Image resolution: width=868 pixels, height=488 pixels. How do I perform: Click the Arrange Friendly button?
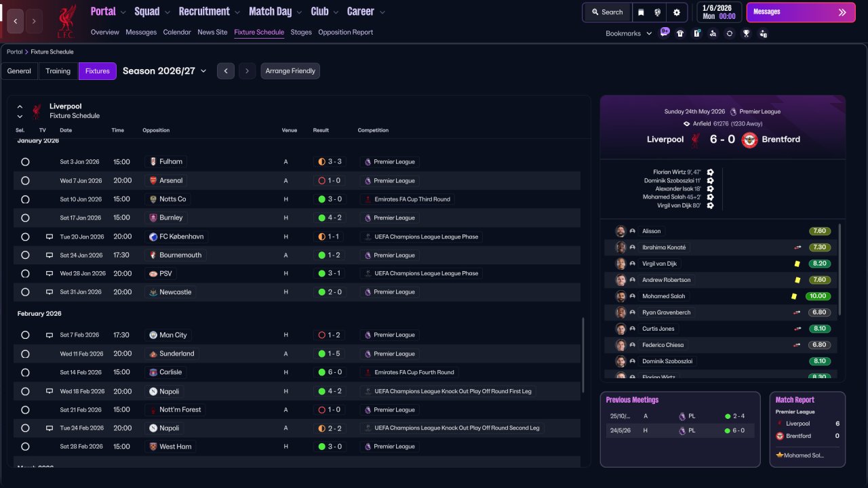coord(290,71)
